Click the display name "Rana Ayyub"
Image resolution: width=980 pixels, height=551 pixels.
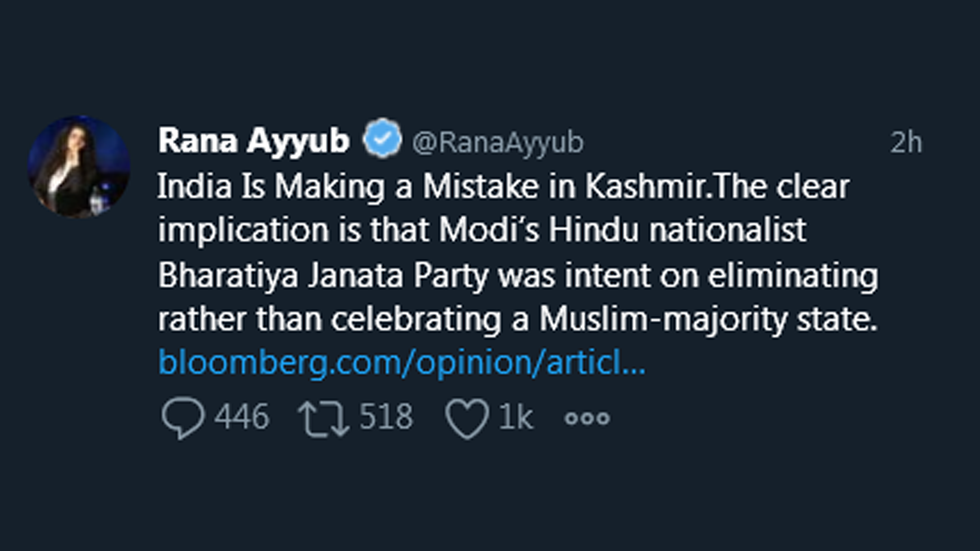[x=254, y=140]
